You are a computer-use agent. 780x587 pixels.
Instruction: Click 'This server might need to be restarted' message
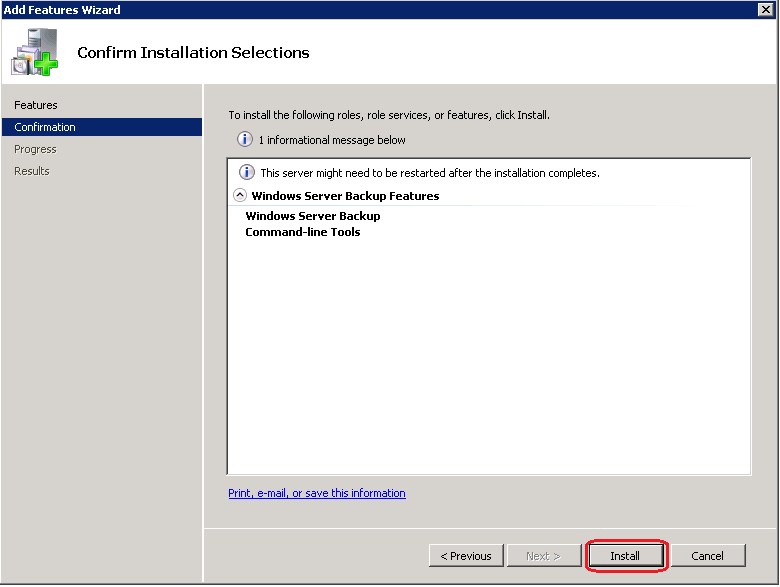430,173
